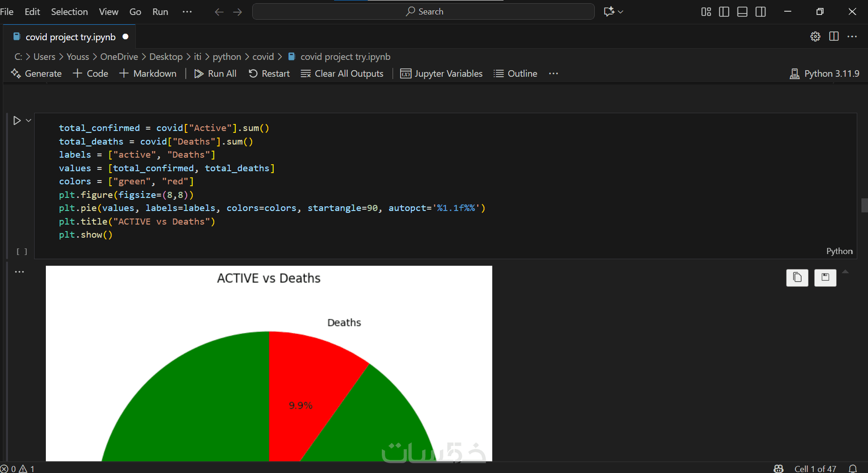Split the editor to the right
The width and height of the screenshot is (868, 473).
834,36
